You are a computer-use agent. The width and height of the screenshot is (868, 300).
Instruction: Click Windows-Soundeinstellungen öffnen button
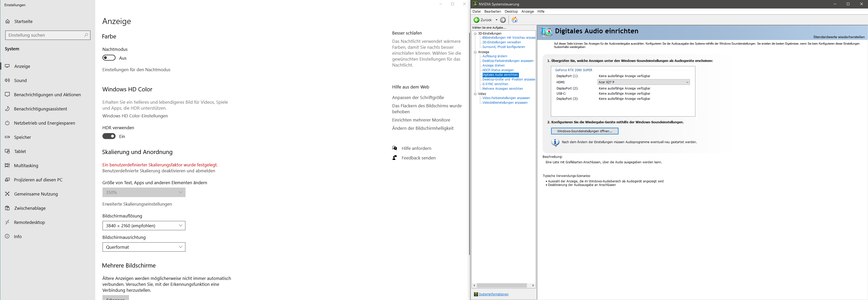(x=584, y=131)
